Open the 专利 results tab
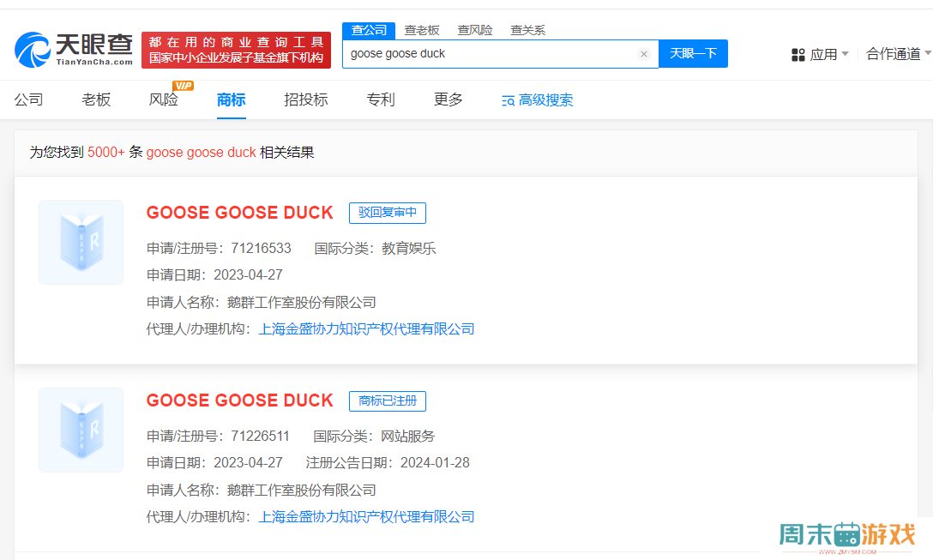The height and width of the screenshot is (560, 933). (381, 99)
